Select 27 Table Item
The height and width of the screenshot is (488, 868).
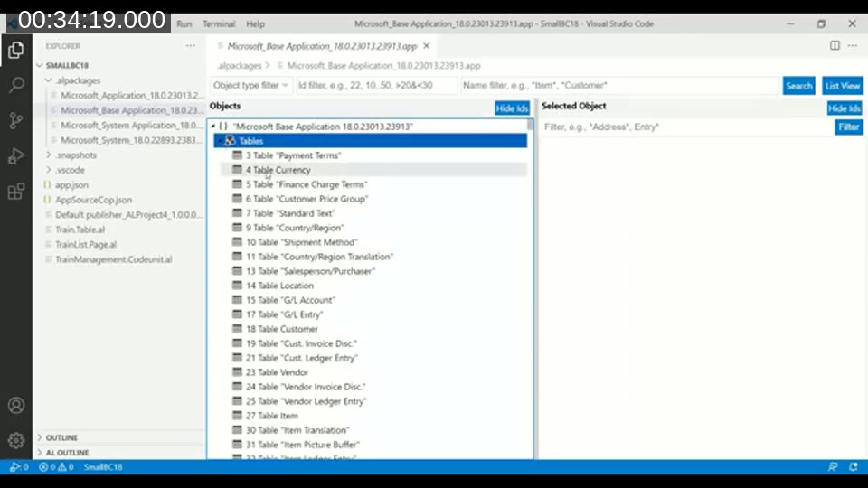(x=373, y=416)
